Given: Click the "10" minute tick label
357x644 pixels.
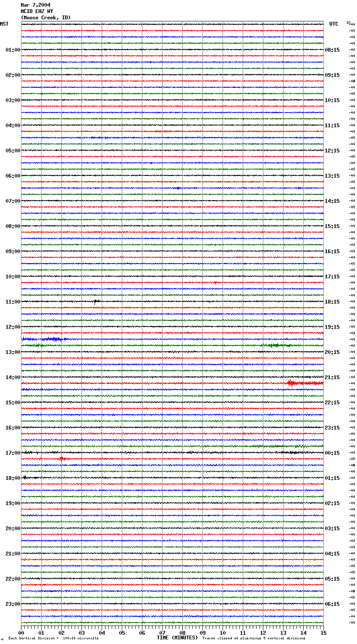Looking at the screenshot, I should tap(223, 633).
